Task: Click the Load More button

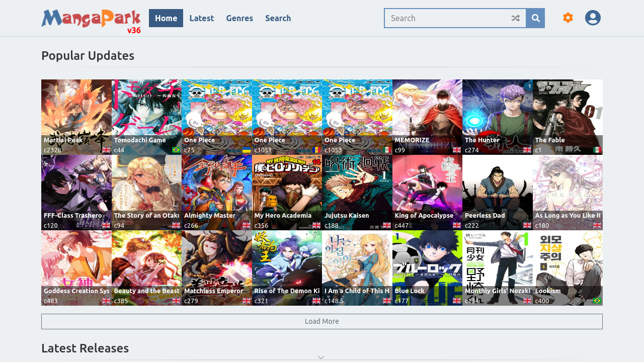Action: click(322, 321)
